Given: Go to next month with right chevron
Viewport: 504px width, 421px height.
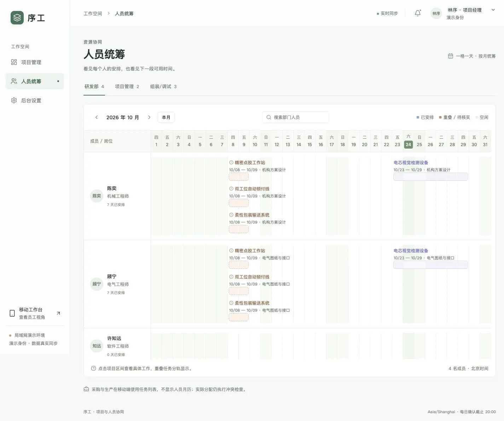Looking at the screenshot, I should 149,117.
